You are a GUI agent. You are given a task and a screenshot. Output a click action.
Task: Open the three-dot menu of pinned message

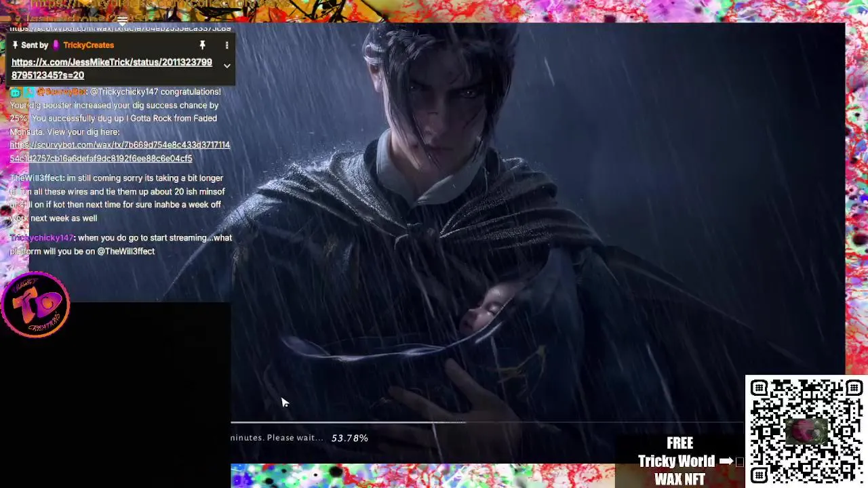tap(226, 45)
